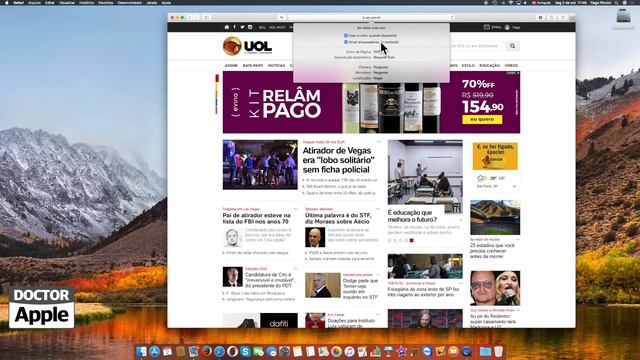Open the Trash in the Dock
This screenshot has height=360, width=640.
(498, 351)
